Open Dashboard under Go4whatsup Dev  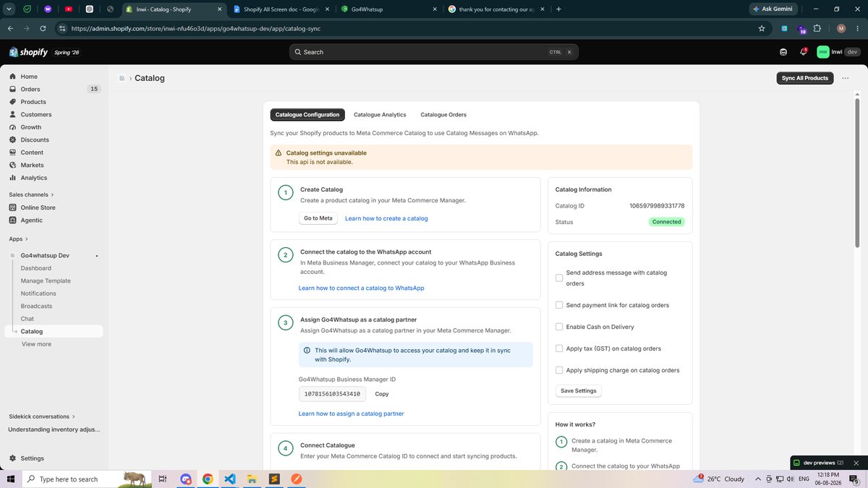(36, 268)
